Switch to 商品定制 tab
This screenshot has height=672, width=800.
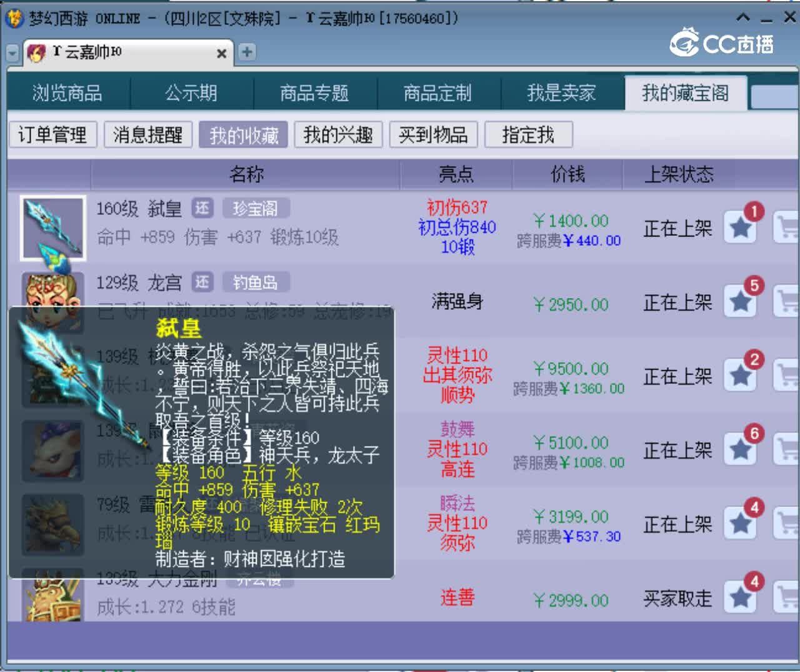pos(437,93)
